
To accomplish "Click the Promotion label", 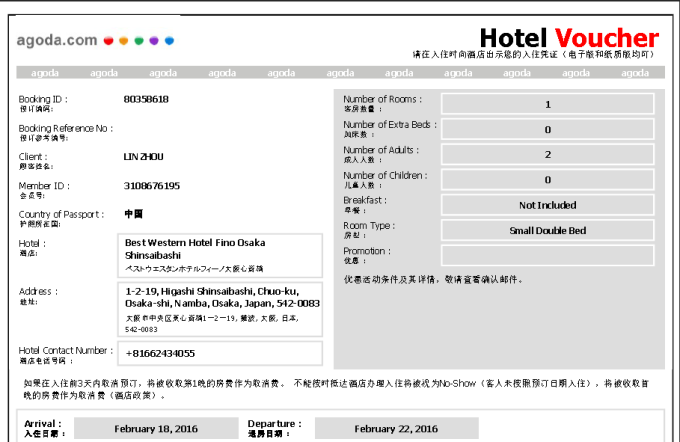I will [x=367, y=251].
